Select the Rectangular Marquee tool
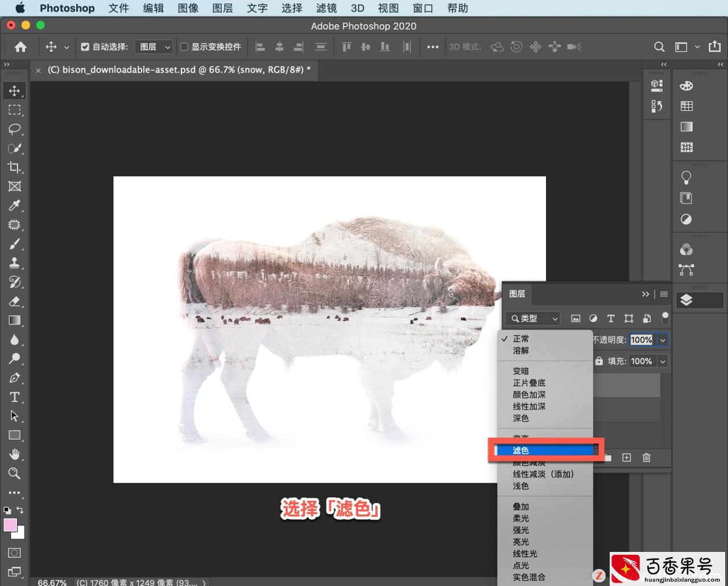728x586 pixels. tap(15, 110)
